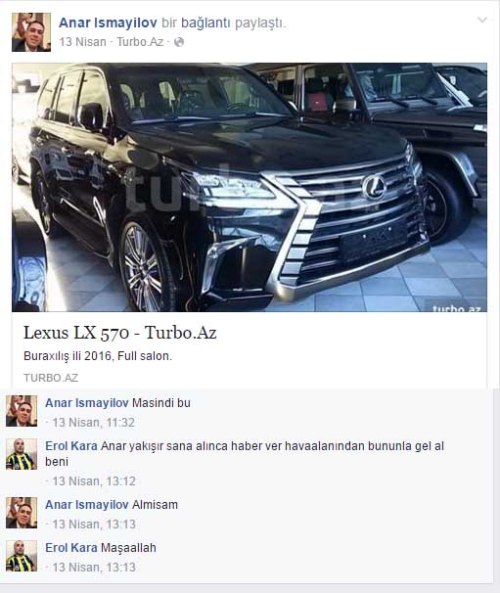Viewport: 500px width, 593px height.
Task: Open the 13 Nisan post timestamp
Action: tap(82, 42)
